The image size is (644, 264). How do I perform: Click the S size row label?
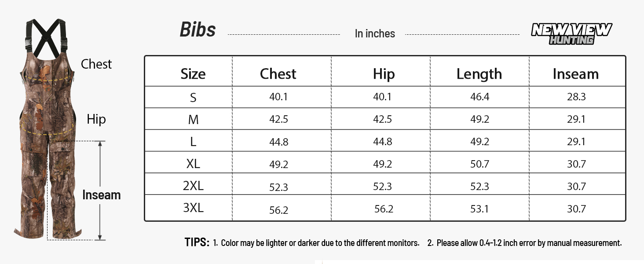click(193, 97)
